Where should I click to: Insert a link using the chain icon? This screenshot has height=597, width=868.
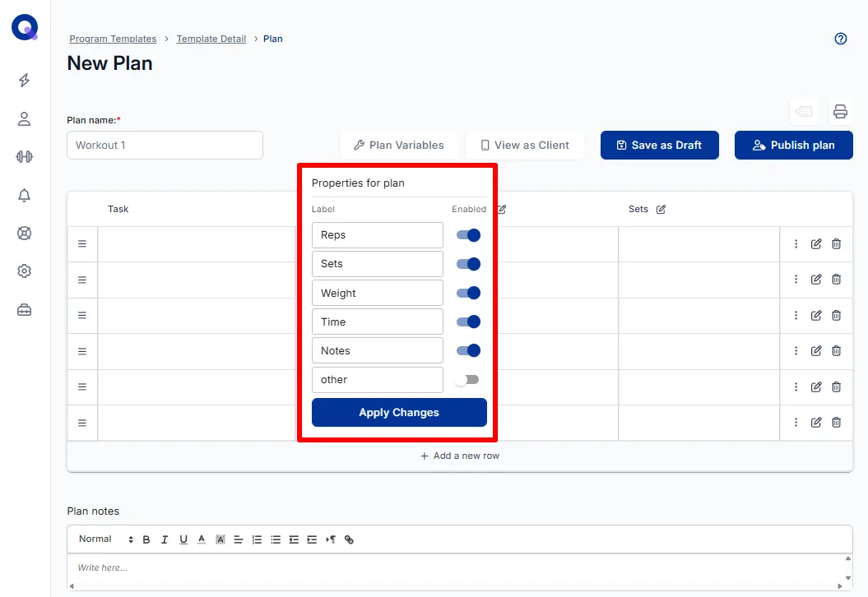click(349, 539)
